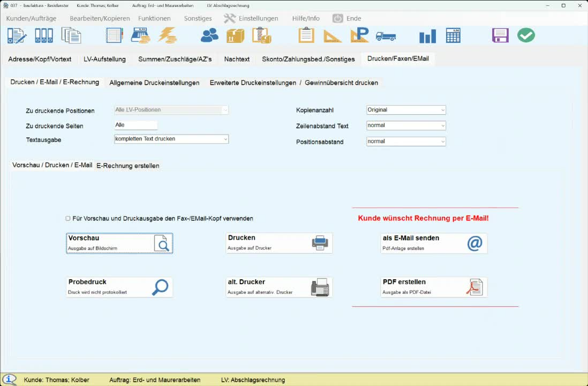The height and width of the screenshot is (386, 588).
Task: Switch to Skonto/Zahlungsbed./Sonstiges tab
Action: [308, 59]
